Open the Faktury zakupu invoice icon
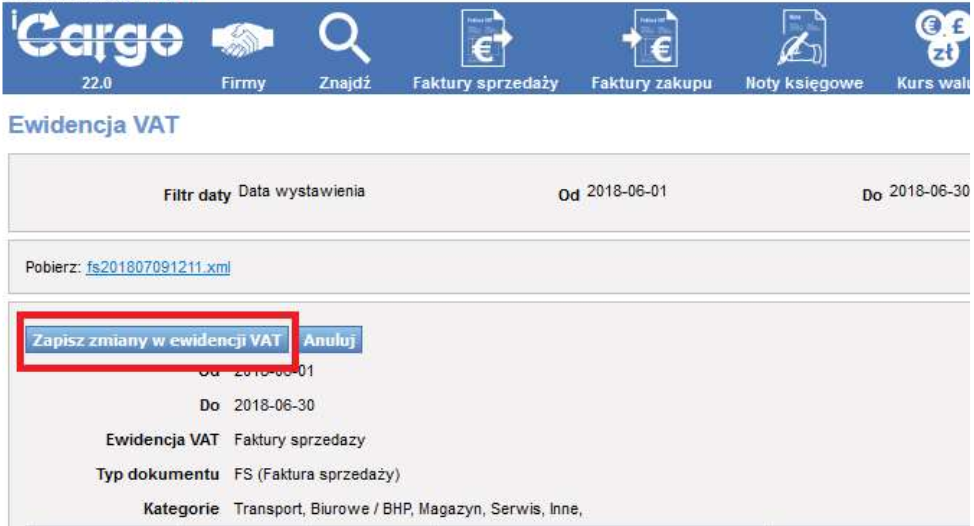 point(651,38)
